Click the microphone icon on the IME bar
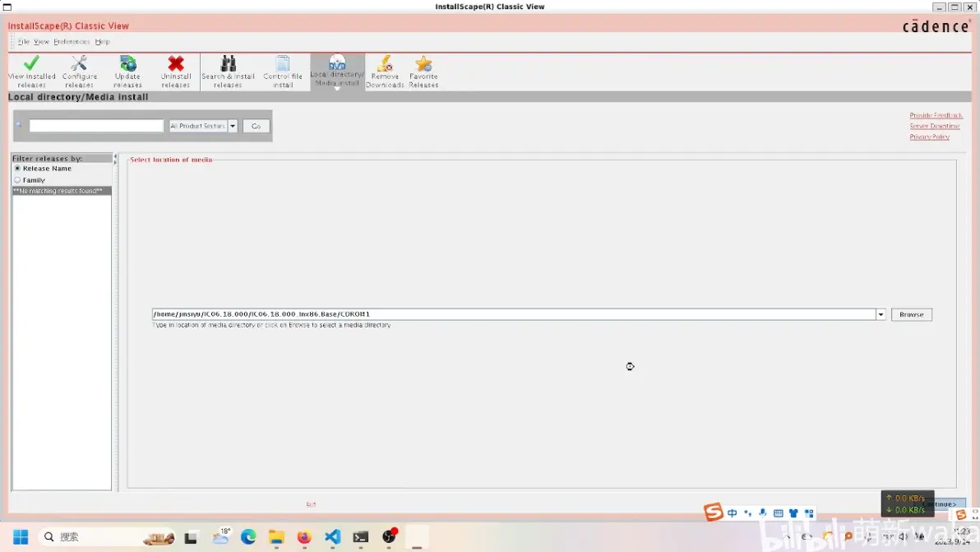The height and width of the screenshot is (552, 980). [762, 513]
